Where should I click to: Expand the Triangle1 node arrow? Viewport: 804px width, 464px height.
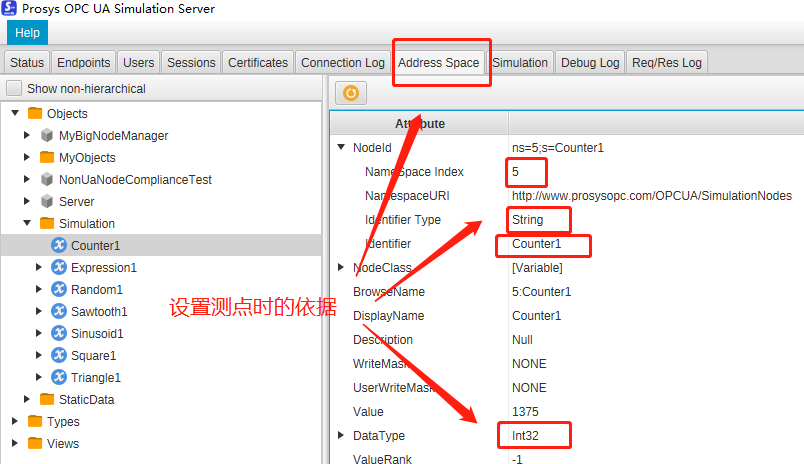pyautogui.click(x=38, y=377)
